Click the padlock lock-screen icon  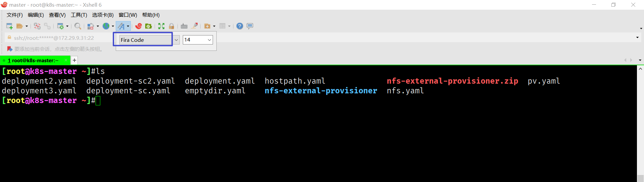pyautogui.click(x=171, y=26)
